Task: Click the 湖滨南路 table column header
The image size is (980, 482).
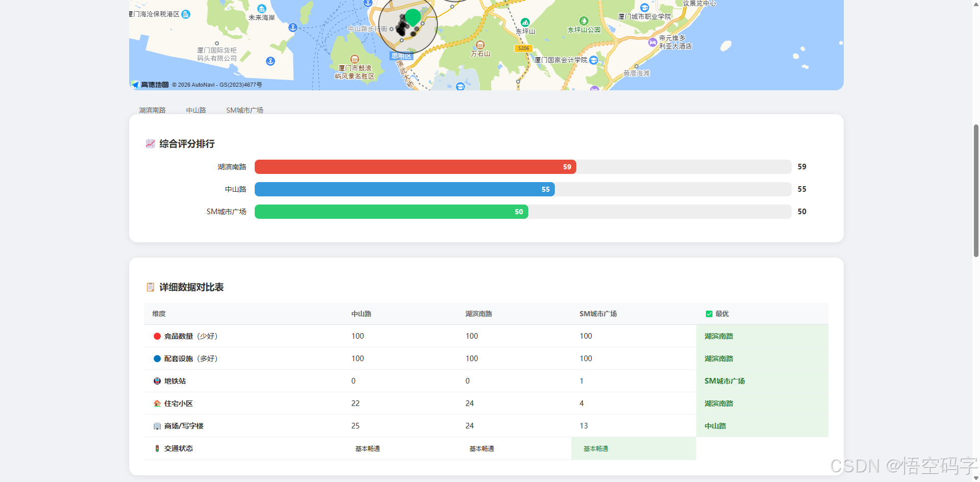Action: [479, 314]
